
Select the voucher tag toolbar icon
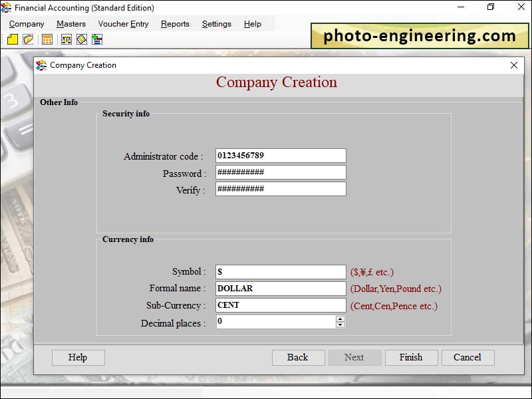pyautogui.click(x=81, y=39)
